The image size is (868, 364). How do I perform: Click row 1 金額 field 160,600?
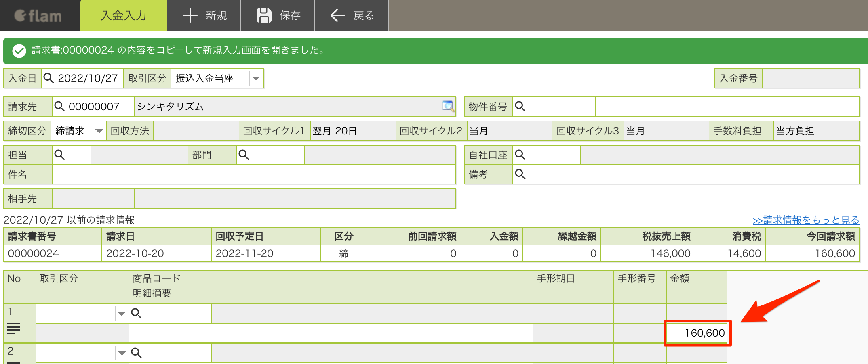697,333
